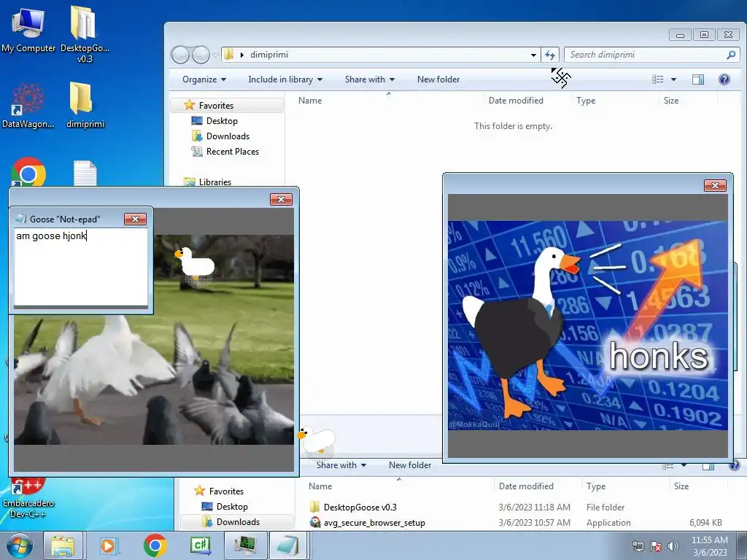The width and height of the screenshot is (747, 560).
Task: Open recent pages dropdown beside the nav arrows
Action: (215, 55)
